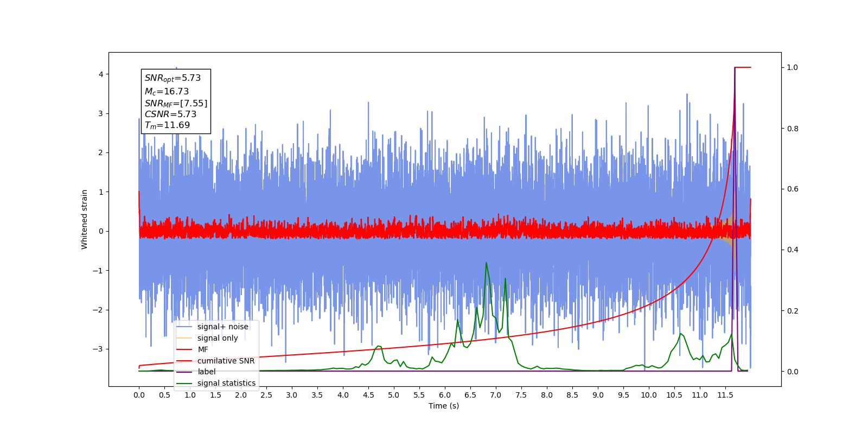The height and width of the screenshot is (434, 868).
Task: Click the x-axis tick label 5.5
Action: (419, 395)
